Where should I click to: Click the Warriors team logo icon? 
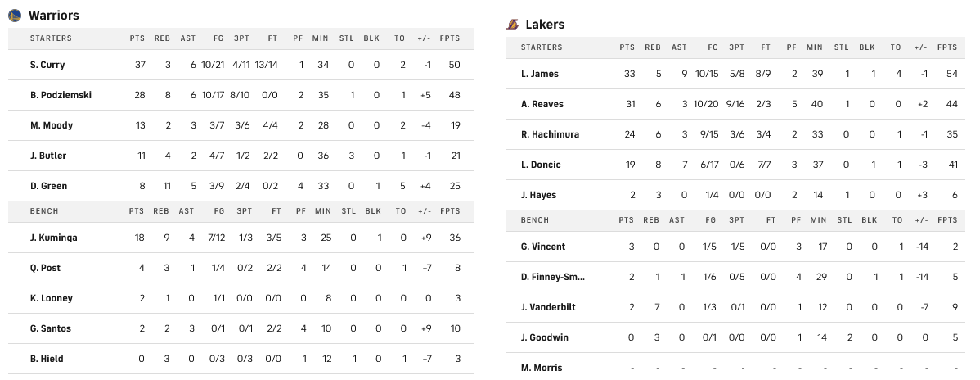tap(15, 16)
